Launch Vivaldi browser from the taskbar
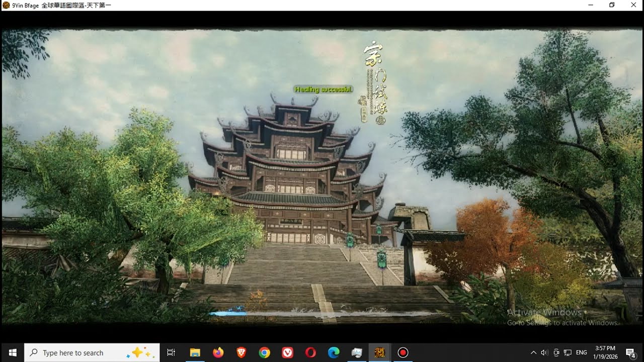644x362 pixels. tap(287, 352)
